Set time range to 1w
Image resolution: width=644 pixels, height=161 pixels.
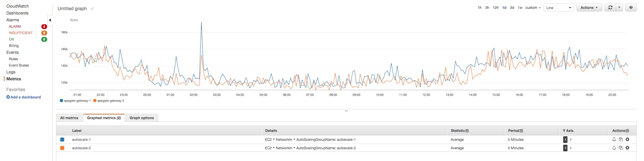(520, 8)
